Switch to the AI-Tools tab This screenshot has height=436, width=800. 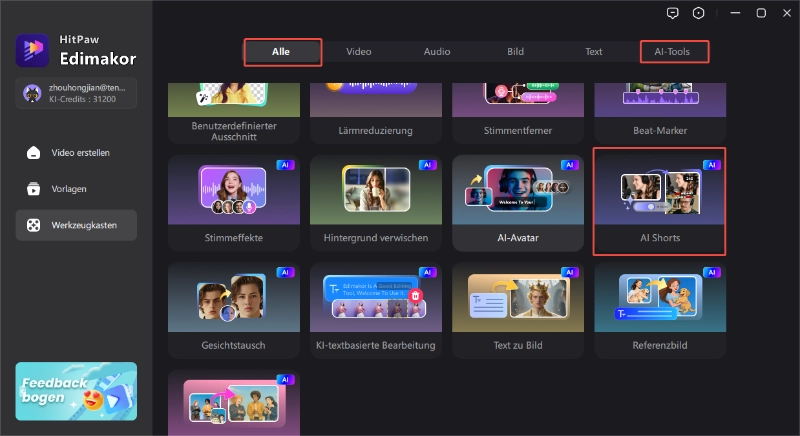coord(672,52)
